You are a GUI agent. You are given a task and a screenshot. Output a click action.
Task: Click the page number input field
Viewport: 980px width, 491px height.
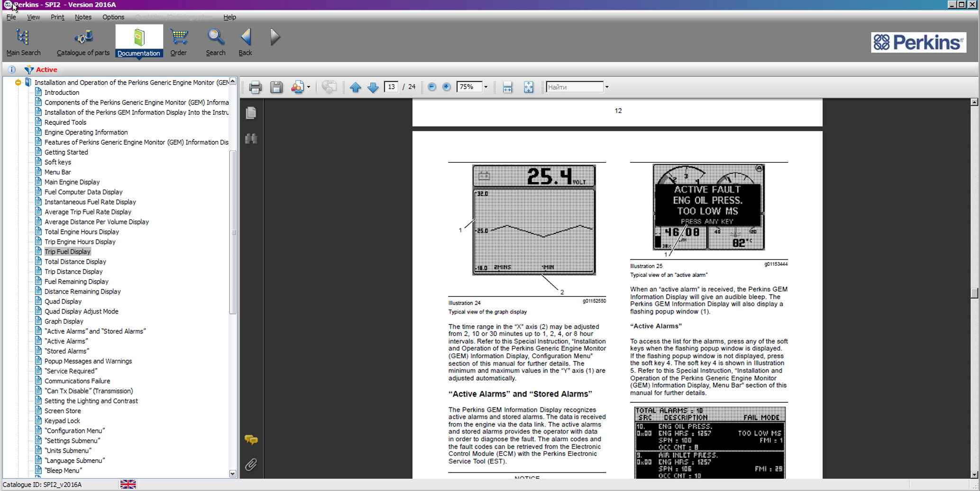pyautogui.click(x=391, y=87)
